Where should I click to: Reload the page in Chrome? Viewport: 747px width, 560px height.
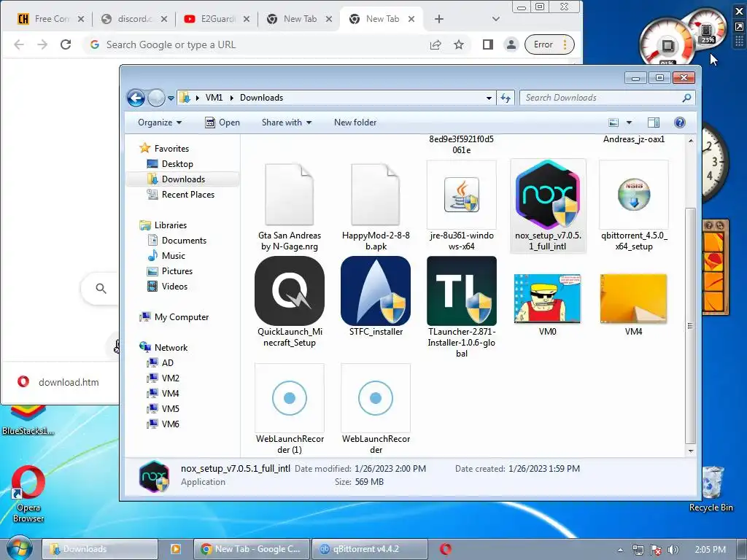click(66, 44)
